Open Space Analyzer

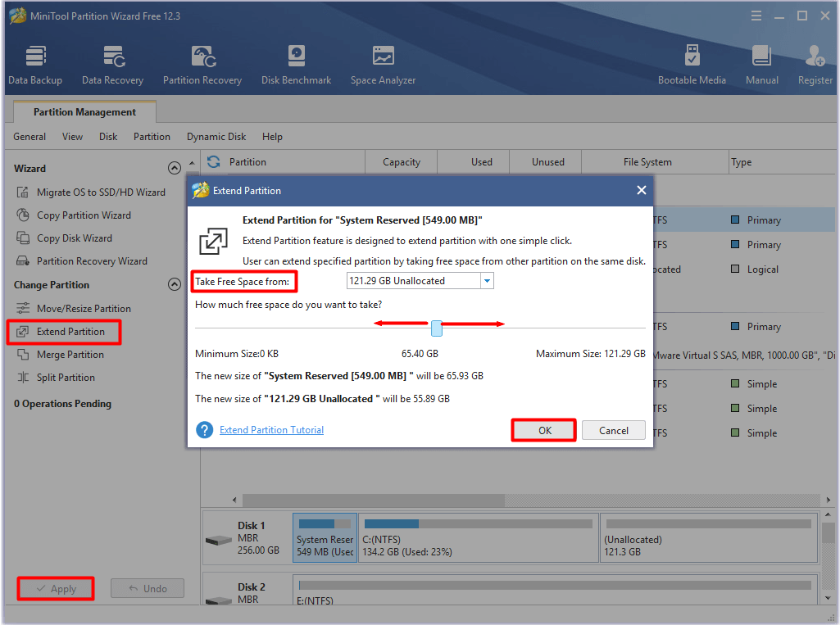(x=383, y=64)
